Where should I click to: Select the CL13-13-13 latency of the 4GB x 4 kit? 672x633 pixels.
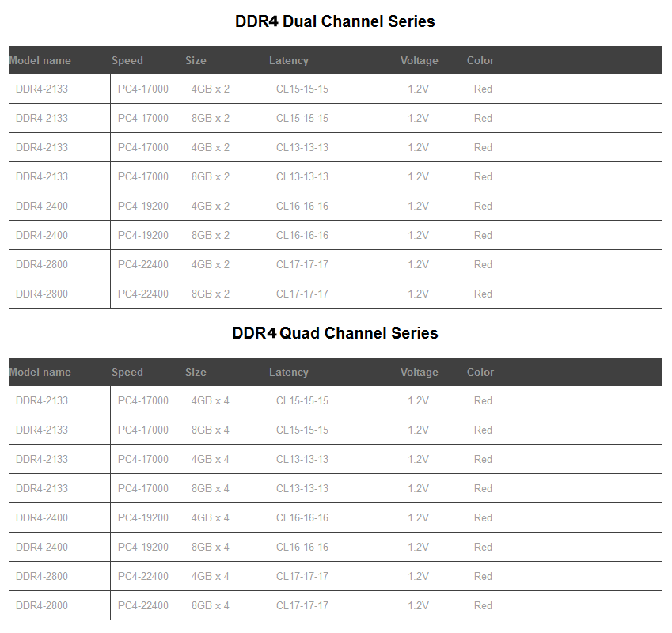point(302,459)
